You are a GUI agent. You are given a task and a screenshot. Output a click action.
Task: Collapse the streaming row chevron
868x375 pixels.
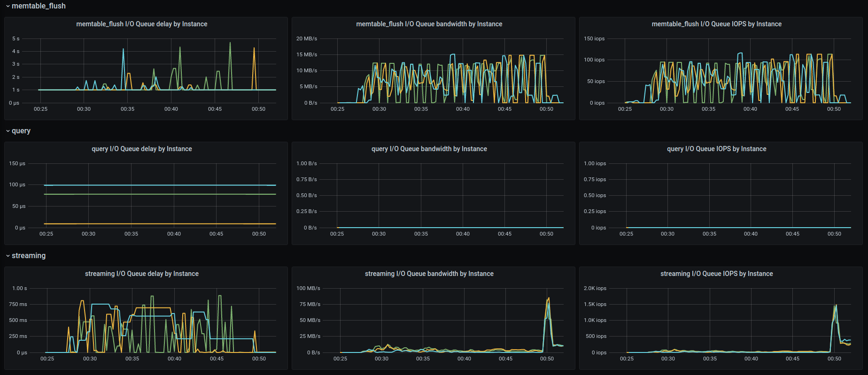(x=8, y=256)
